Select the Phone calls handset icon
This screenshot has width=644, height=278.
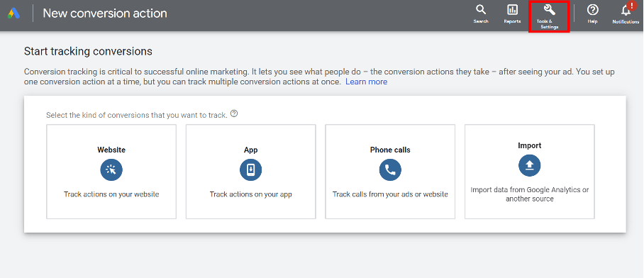coord(390,169)
